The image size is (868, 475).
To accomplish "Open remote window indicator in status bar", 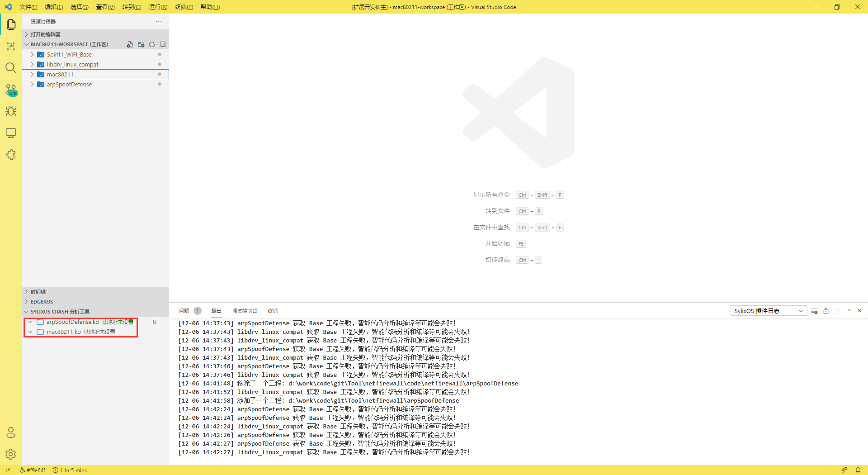I will click(x=8, y=470).
